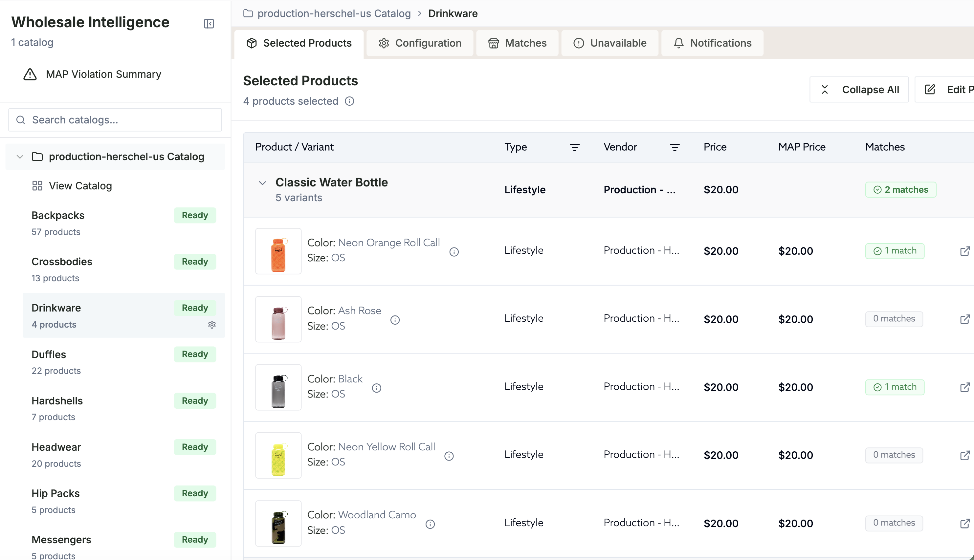Image resolution: width=974 pixels, height=560 pixels.
Task: Click info icon beside products selected
Action: point(349,101)
